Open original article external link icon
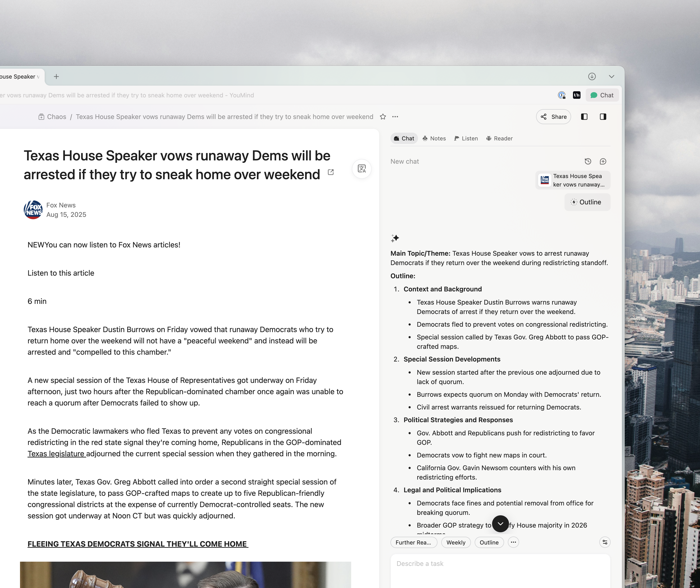Screen dimensions: 700x588 [331, 172]
